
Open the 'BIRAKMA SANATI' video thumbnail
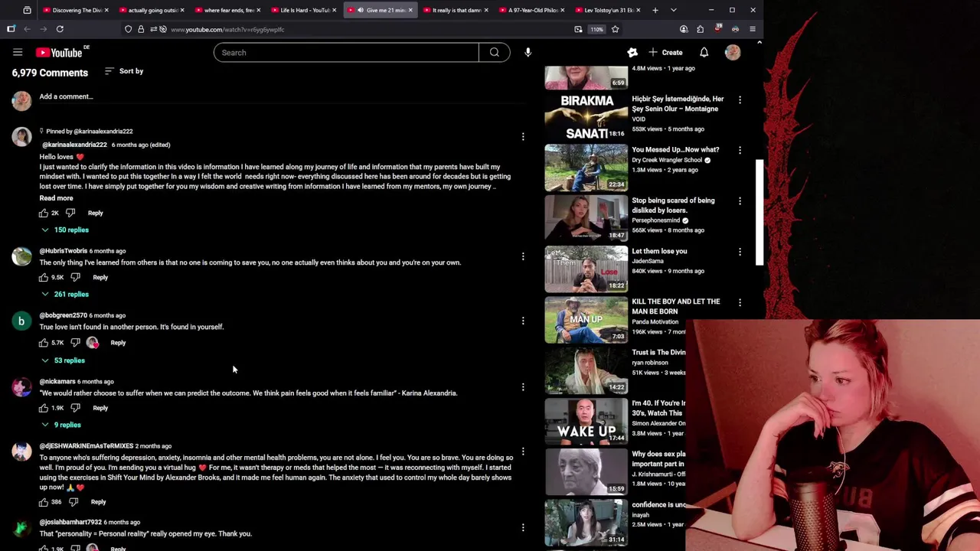pyautogui.click(x=586, y=116)
